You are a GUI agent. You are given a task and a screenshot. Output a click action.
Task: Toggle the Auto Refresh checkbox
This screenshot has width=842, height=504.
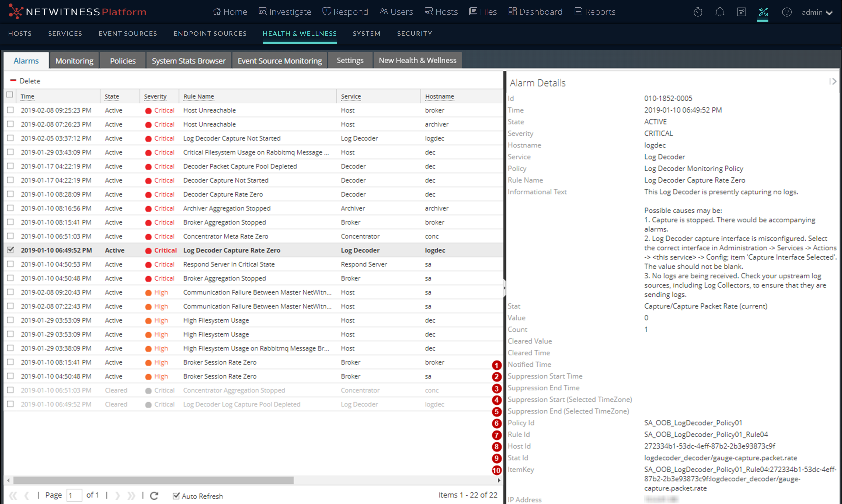tap(176, 496)
